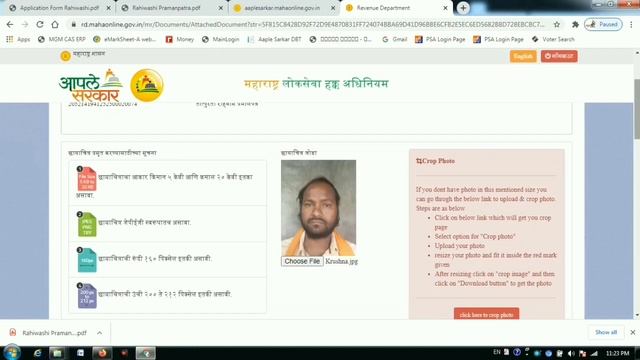Go back with the browser back arrow
The height and width of the screenshot is (360, 640).
10,24
